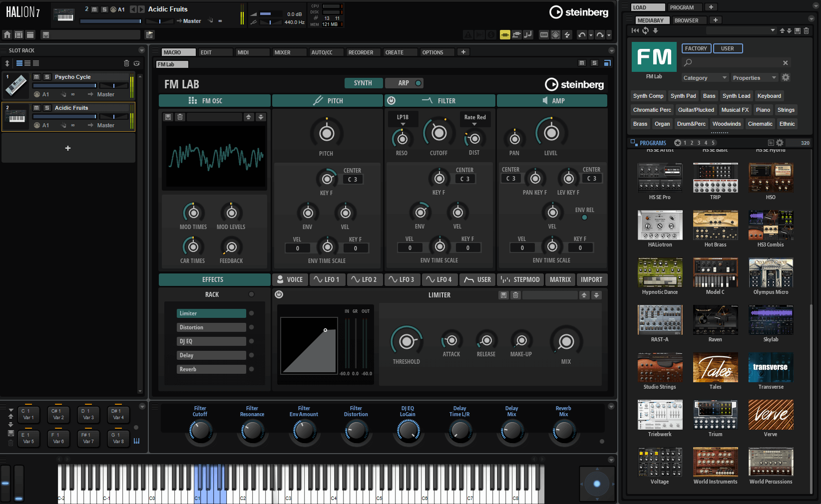Toggle the Filter section power button
Image resolution: width=821 pixels, height=504 pixels.
point(392,101)
